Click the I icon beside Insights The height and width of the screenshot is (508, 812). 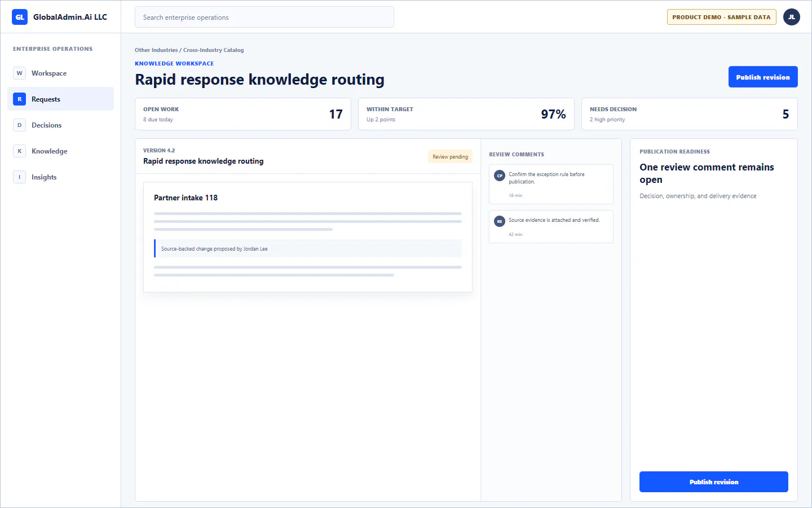pos(20,177)
